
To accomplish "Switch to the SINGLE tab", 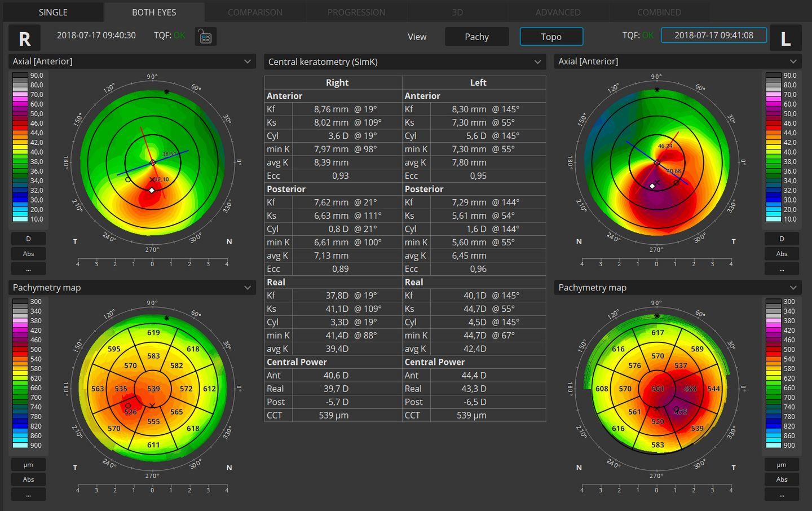I will point(53,12).
